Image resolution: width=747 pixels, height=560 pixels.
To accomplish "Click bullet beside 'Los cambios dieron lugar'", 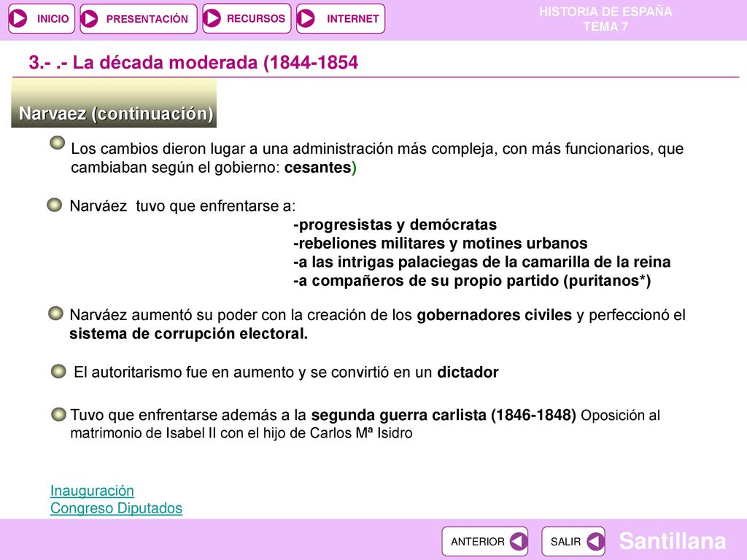I will [x=57, y=143].
